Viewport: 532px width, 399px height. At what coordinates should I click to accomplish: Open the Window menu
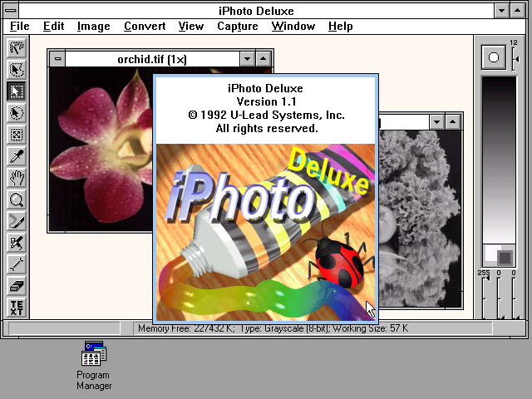pyautogui.click(x=293, y=26)
